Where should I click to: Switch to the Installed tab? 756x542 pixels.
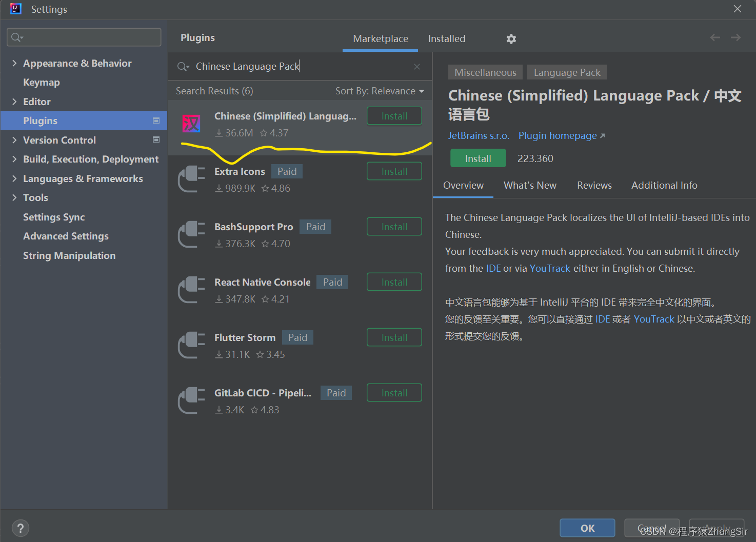tap(447, 39)
